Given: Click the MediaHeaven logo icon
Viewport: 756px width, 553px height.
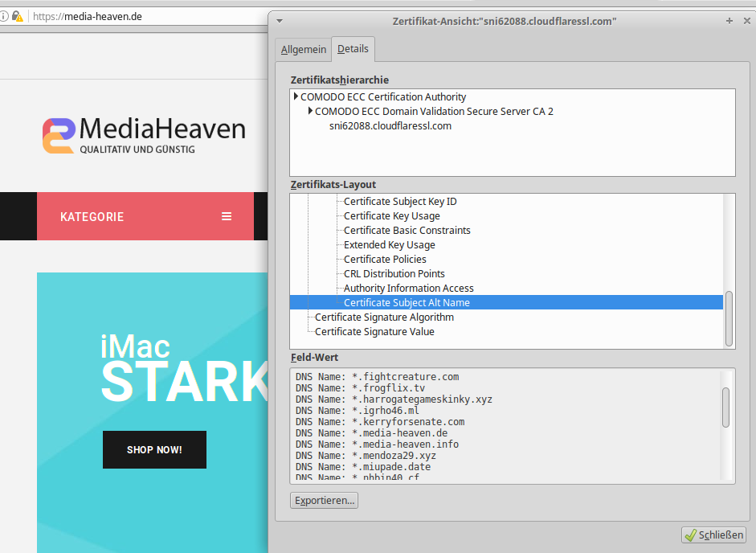Looking at the screenshot, I should point(59,136).
